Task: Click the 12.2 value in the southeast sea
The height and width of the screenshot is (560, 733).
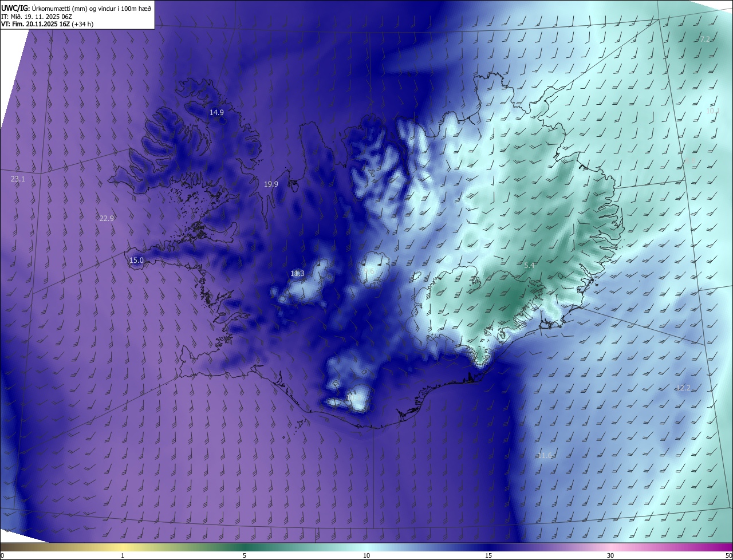Action: pos(683,388)
